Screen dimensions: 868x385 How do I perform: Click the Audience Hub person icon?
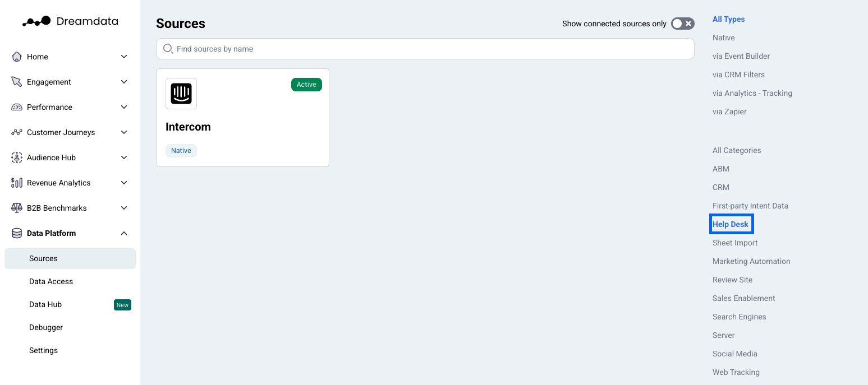pos(17,157)
